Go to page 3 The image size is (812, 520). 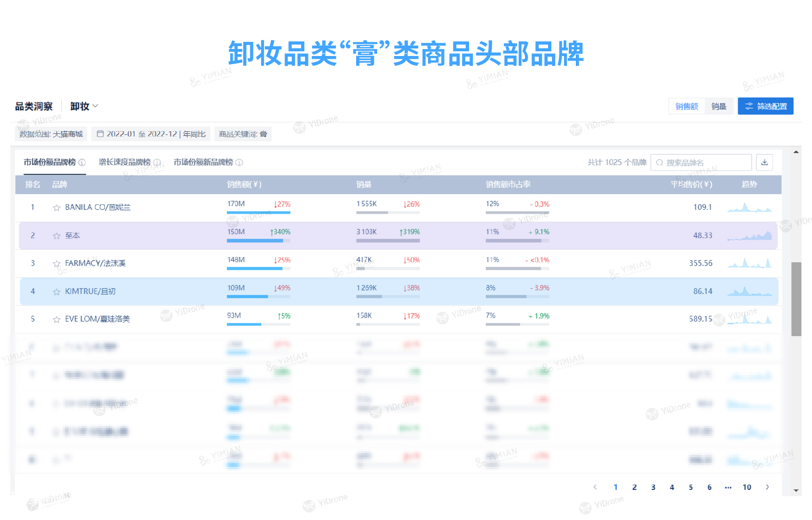click(x=653, y=487)
